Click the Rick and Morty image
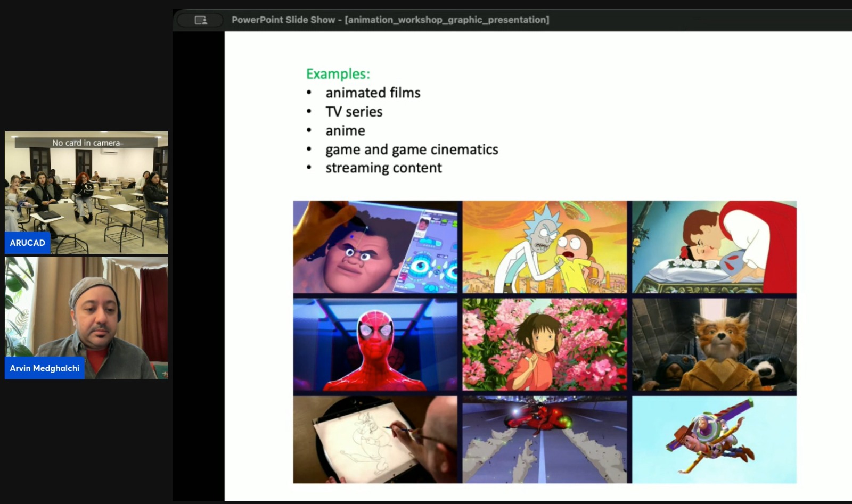The height and width of the screenshot is (504, 852). click(x=544, y=247)
